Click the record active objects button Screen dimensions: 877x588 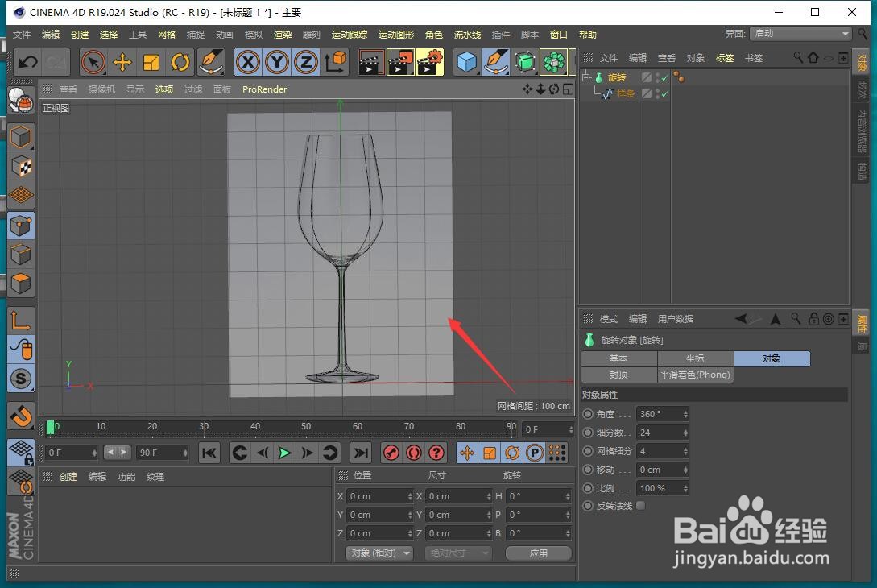pos(391,453)
